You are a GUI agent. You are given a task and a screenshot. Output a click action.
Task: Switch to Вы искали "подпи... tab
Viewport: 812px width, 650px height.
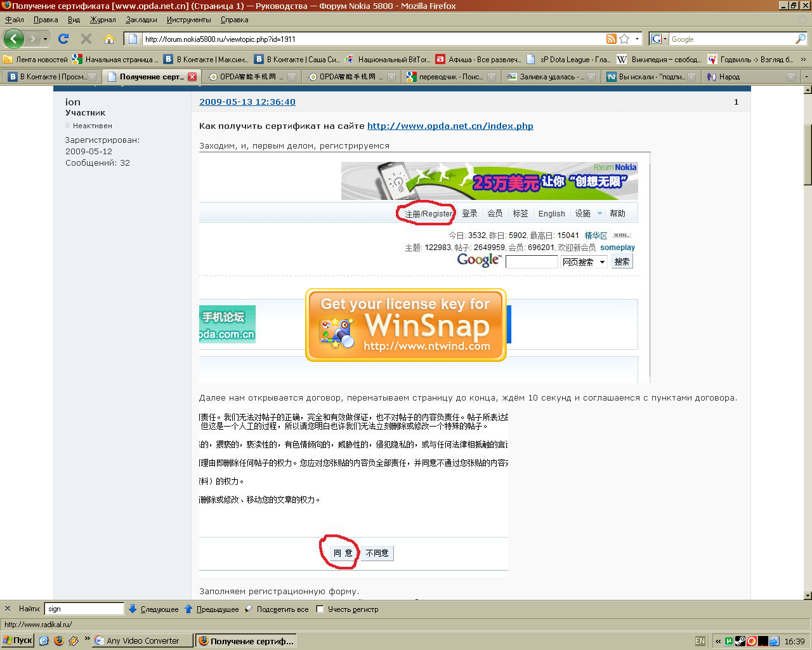(650, 77)
